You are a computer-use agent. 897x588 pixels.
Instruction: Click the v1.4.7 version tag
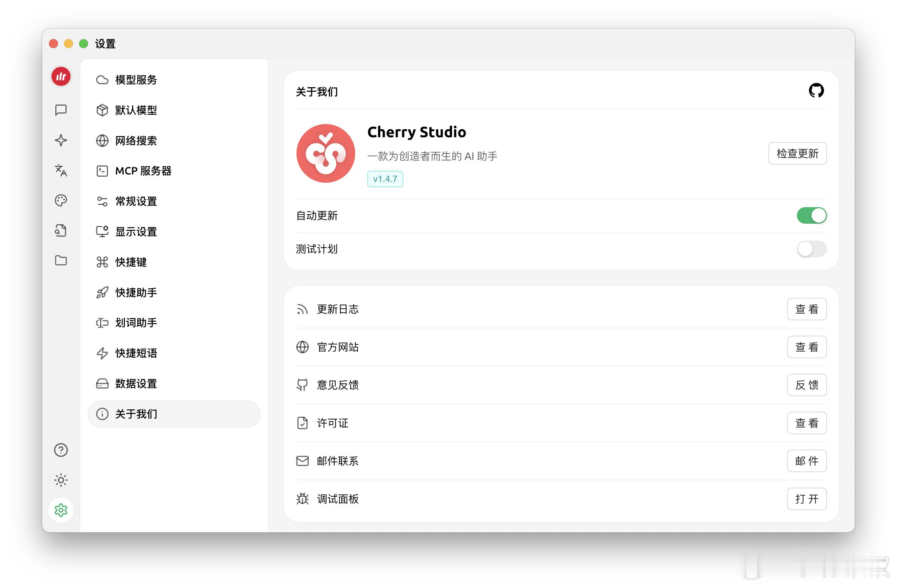(385, 179)
